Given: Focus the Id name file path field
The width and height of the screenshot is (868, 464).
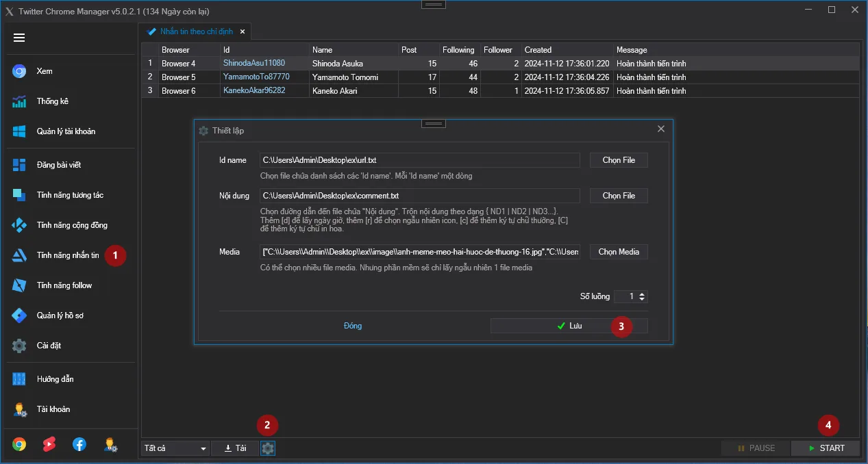Looking at the screenshot, I should pyautogui.click(x=420, y=160).
